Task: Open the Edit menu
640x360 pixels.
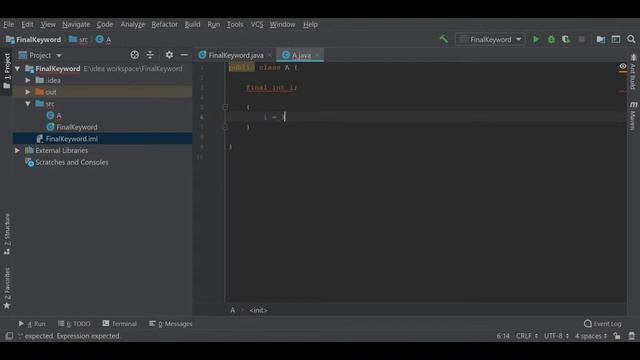Action: [27, 24]
